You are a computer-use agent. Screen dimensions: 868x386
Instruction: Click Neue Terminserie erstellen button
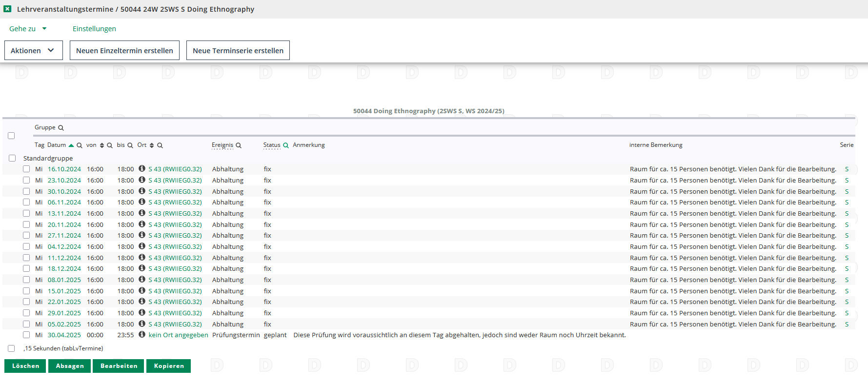(238, 50)
